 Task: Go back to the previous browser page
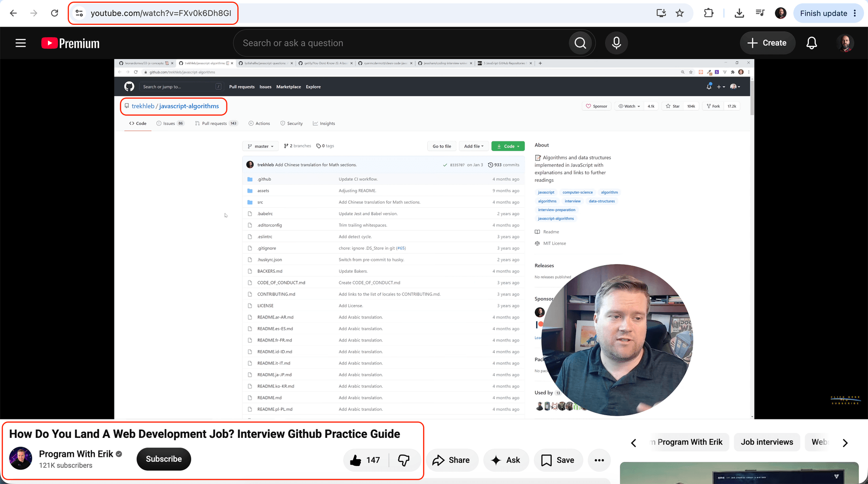(x=13, y=13)
